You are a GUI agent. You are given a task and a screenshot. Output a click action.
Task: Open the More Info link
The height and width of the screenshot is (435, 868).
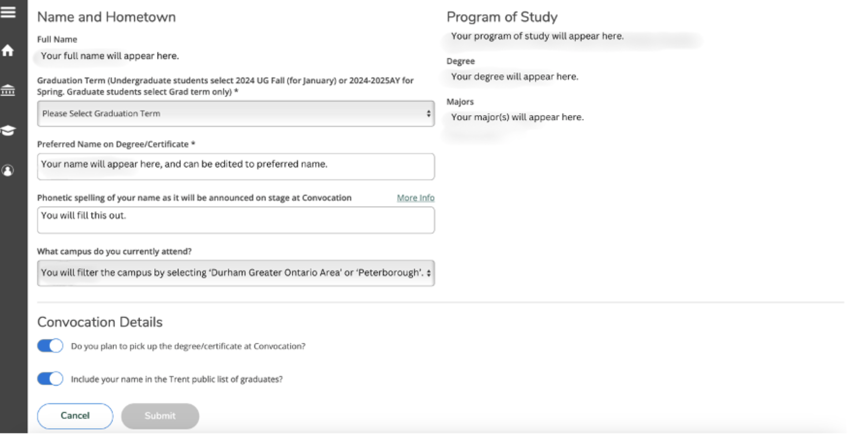point(416,198)
